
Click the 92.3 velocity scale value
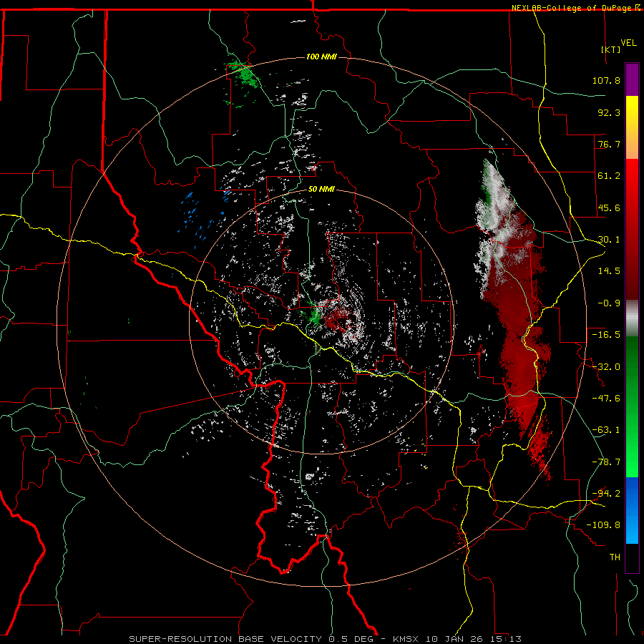point(609,112)
